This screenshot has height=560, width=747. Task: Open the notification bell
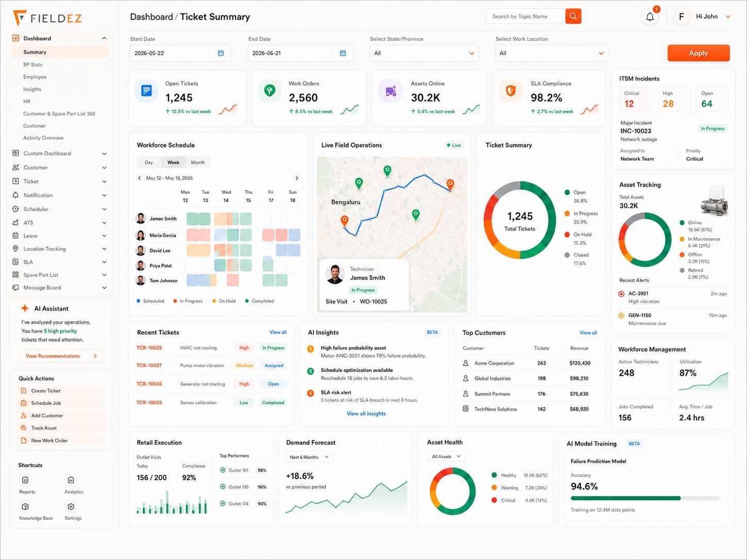tap(650, 17)
